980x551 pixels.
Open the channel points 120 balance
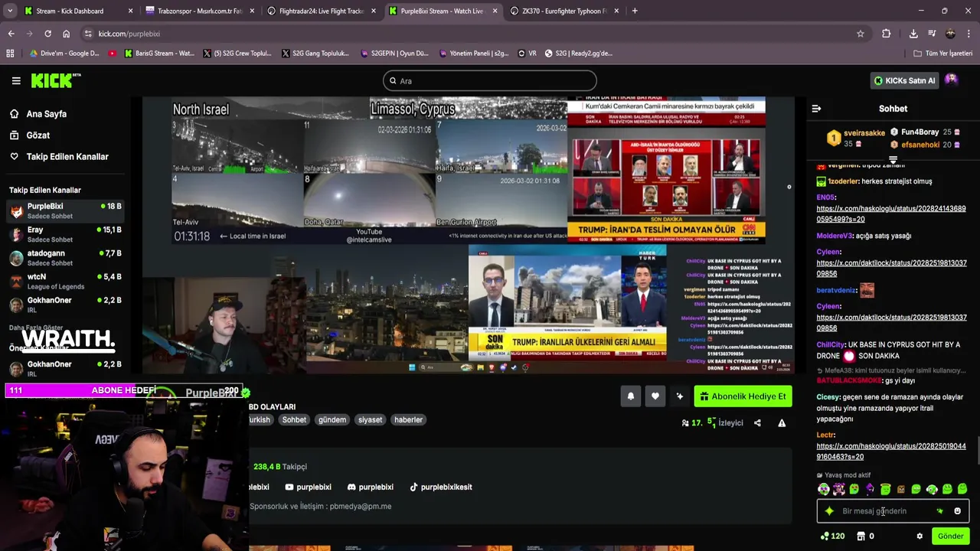(x=831, y=536)
